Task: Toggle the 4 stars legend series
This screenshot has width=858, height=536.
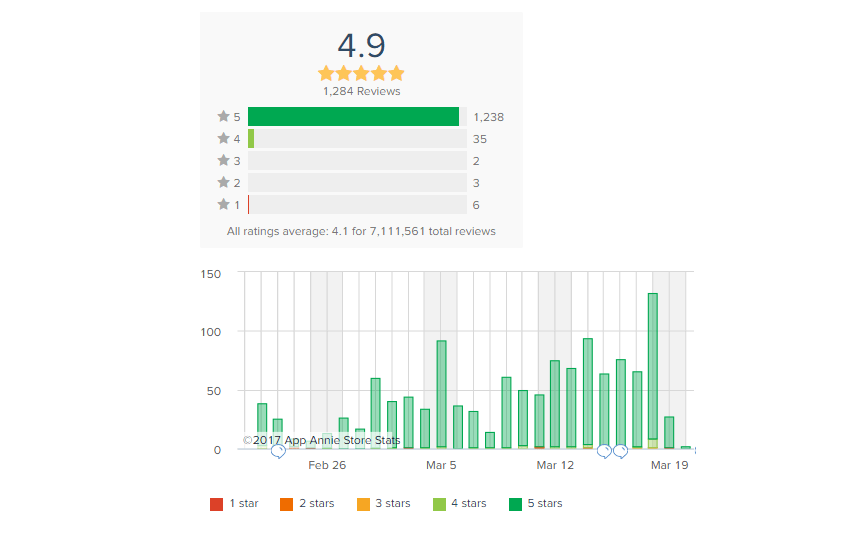Action: pos(460,504)
